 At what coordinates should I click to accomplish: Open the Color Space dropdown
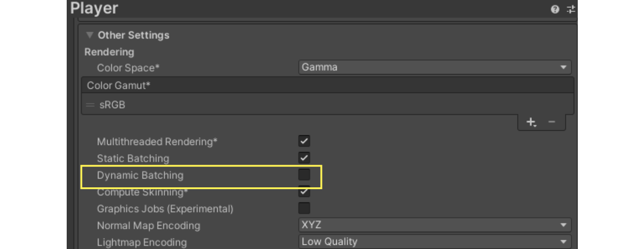tap(435, 67)
